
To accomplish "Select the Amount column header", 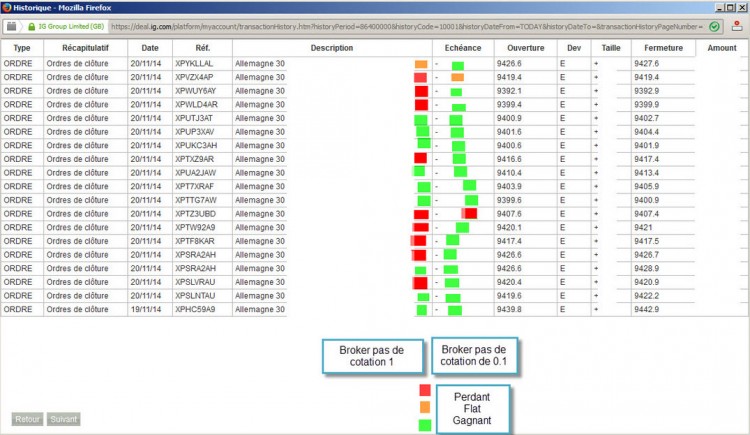I will (722, 48).
